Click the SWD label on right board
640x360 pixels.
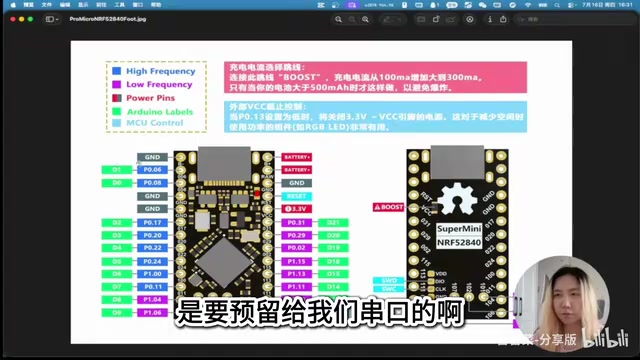(x=389, y=280)
